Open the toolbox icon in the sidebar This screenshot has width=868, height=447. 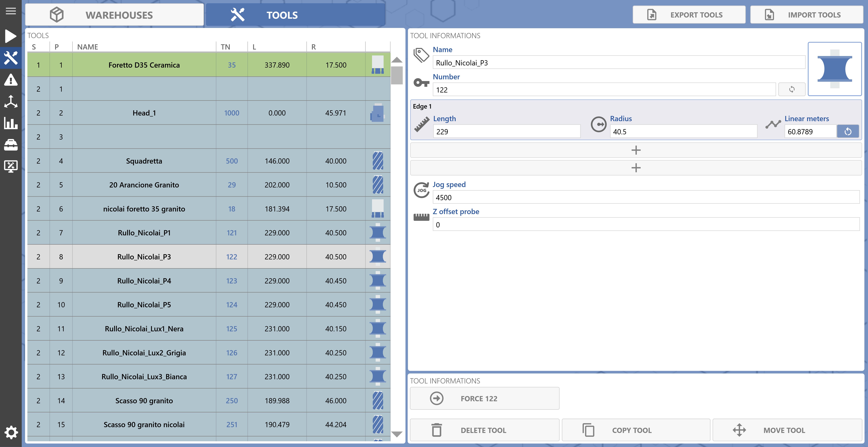[11, 145]
